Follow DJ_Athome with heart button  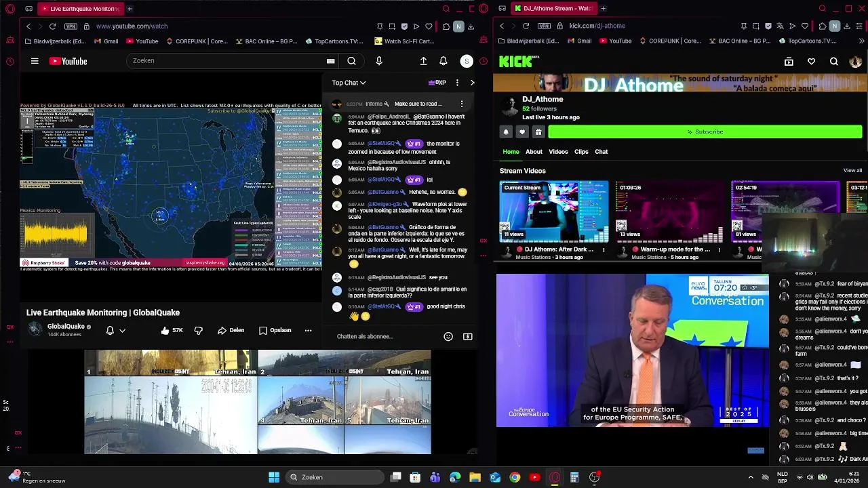click(x=522, y=132)
